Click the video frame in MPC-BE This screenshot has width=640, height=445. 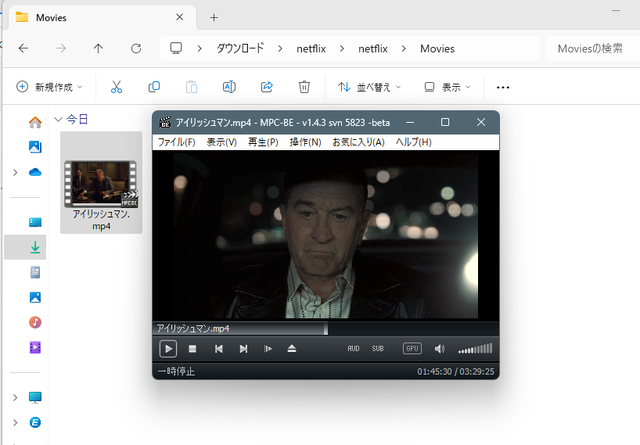coord(326,235)
